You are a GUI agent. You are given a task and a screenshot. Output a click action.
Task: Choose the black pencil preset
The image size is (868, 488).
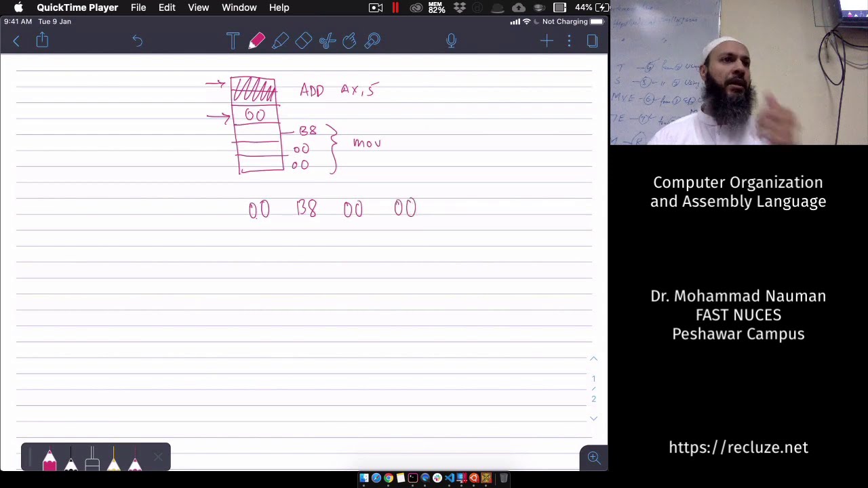[71, 460]
